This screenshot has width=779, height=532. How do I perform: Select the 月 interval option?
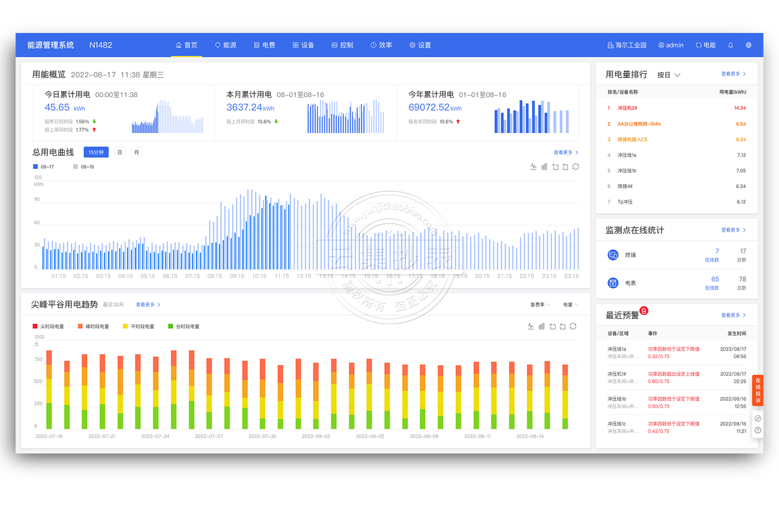coord(137,152)
